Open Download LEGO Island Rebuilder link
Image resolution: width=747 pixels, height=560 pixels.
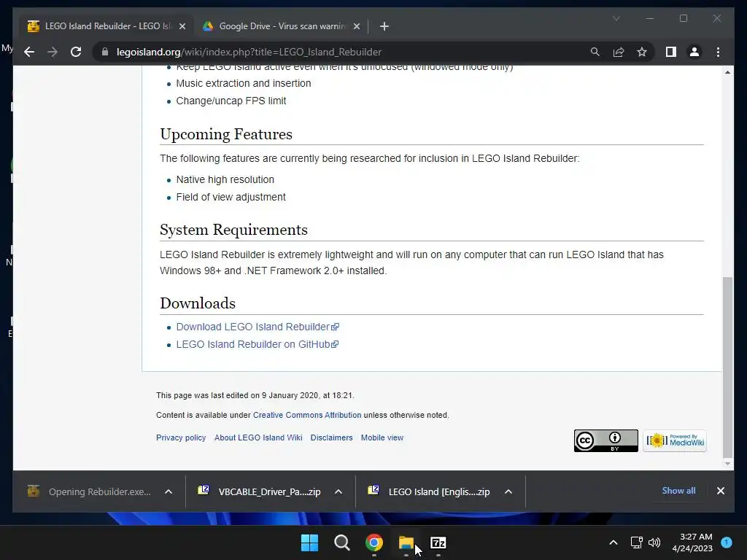click(x=258, y=327)
